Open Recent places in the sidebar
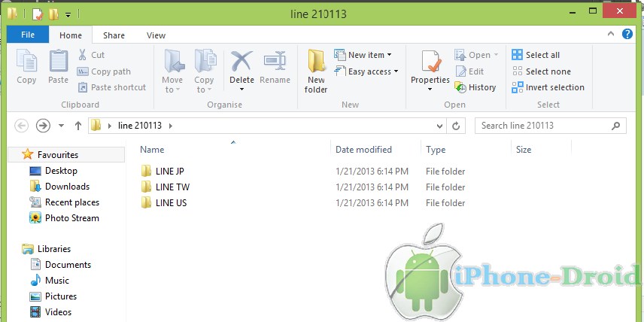 coord(64,202)
